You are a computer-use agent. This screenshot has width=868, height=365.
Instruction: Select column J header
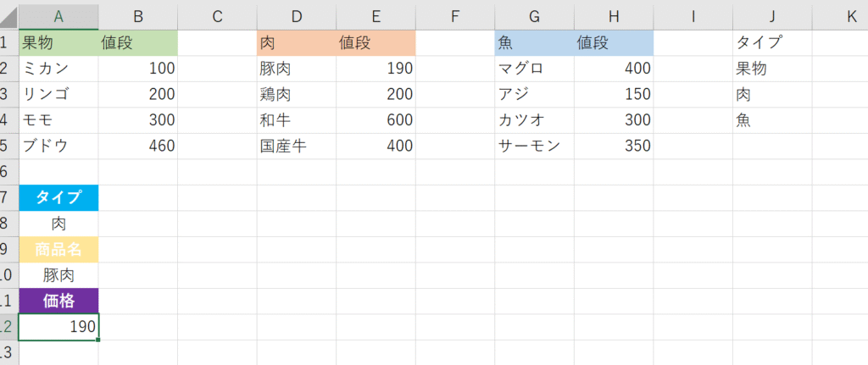tap(771, 15)
